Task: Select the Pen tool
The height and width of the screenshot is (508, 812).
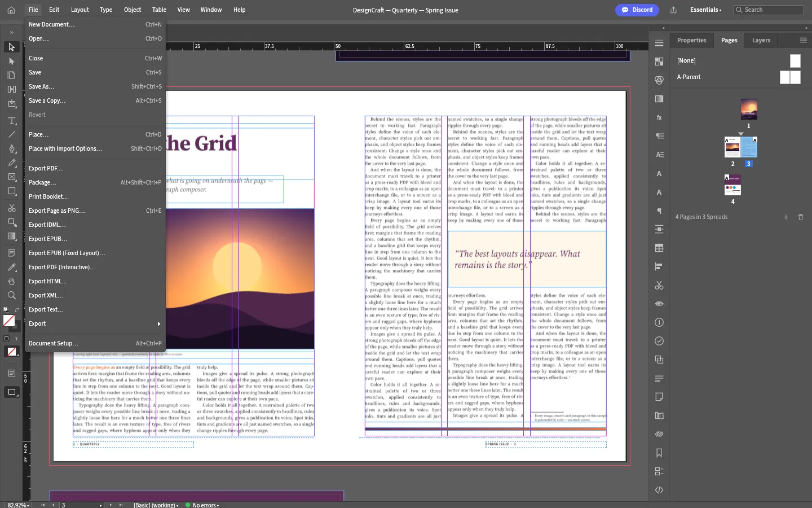Action: (11, 148)
